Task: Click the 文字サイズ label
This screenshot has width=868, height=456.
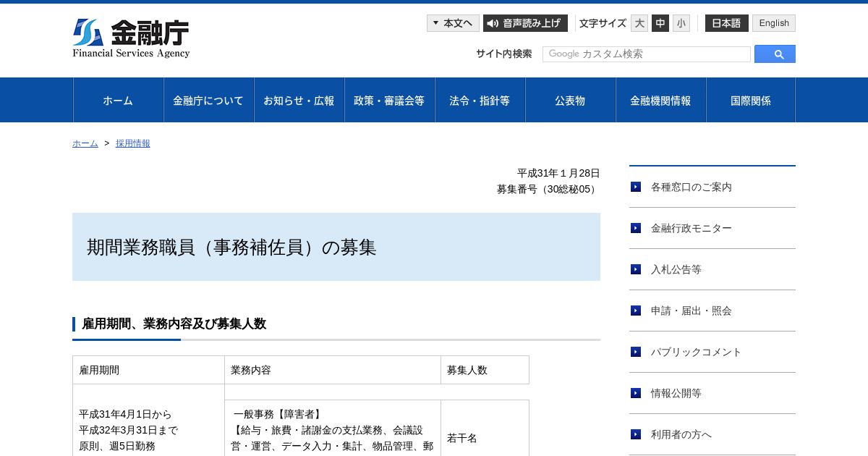Action: click(603, 23)
